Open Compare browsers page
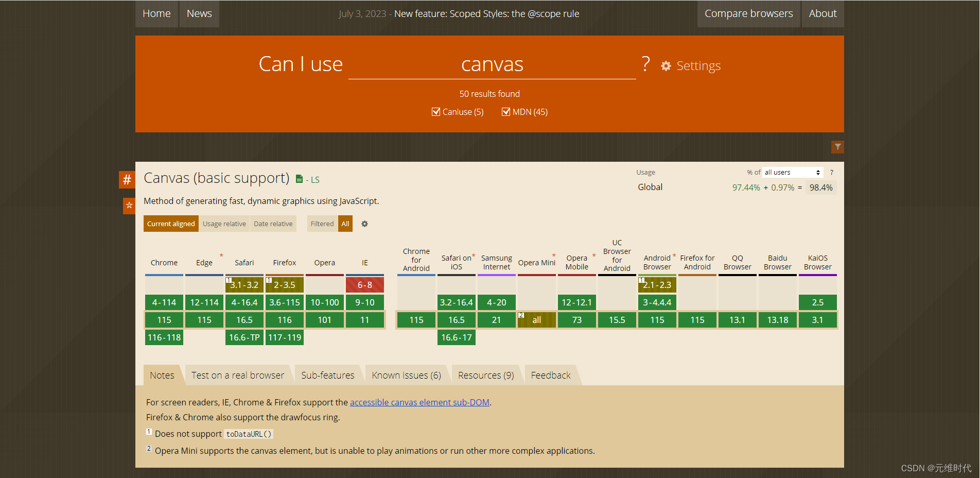 pos(749,14)
